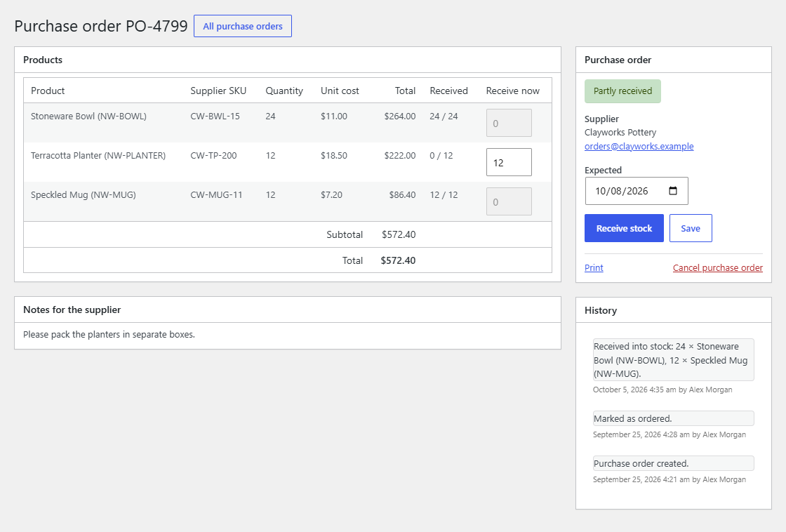Click the $86.40 line total
Image resolution: width=786 pixels, height=532 pixels.
403,195
